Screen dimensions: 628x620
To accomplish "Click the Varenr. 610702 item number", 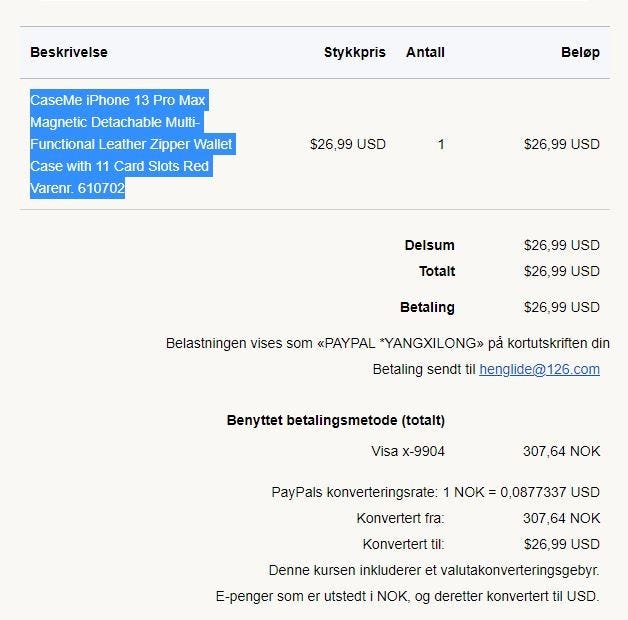I will (77, 188).
